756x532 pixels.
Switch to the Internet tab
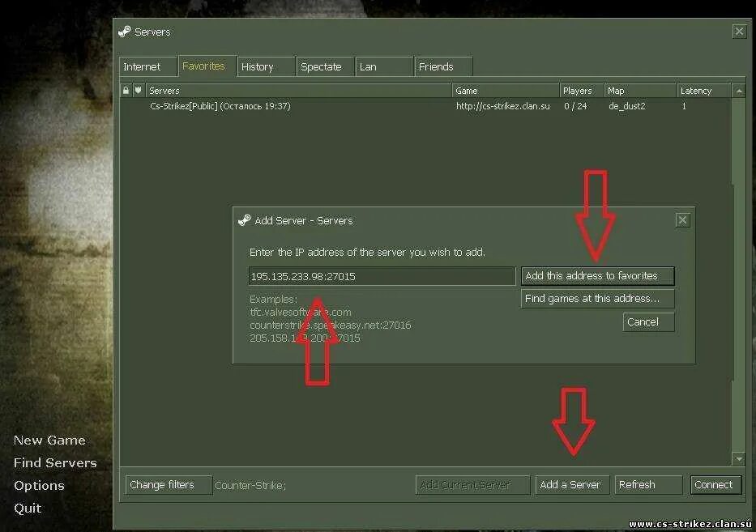[x=148, y=66]
